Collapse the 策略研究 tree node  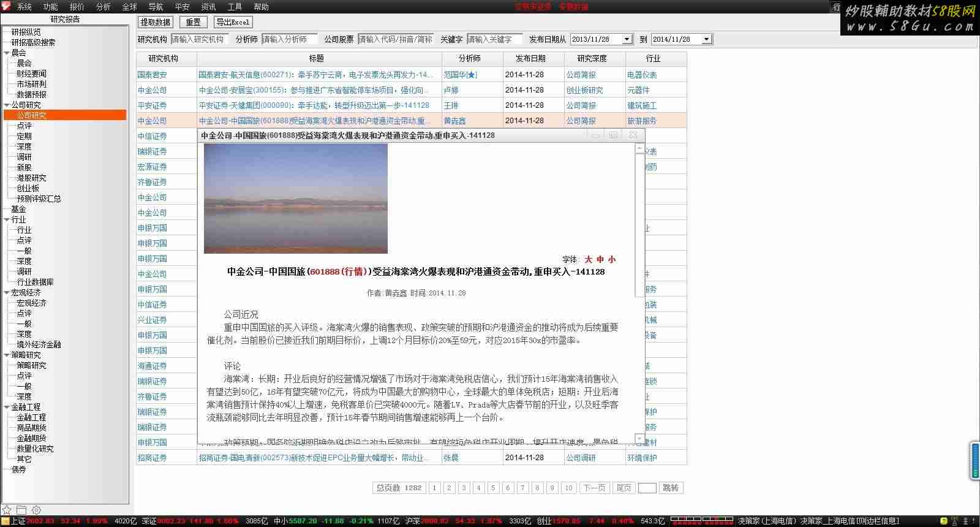pos(7,355)
